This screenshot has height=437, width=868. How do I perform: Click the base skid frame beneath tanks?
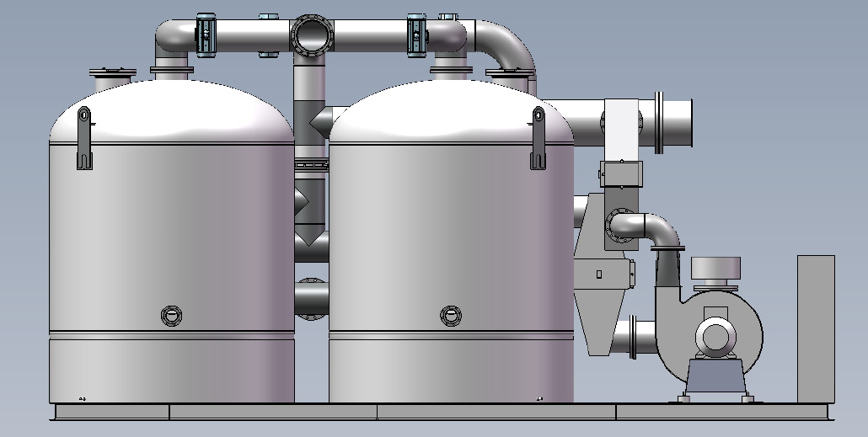[x=438, y=412]
